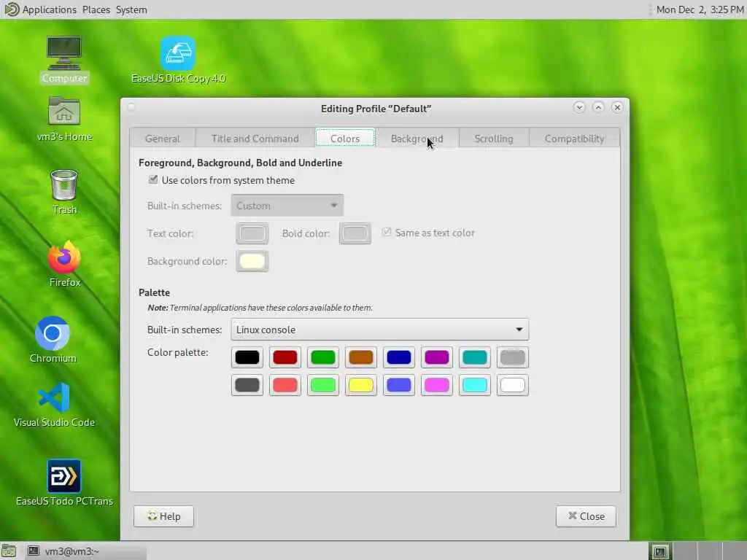The height and width of the screenshot is (560, 747).
Task: Pick the purple palette swatch
Action: (x=437, y=357)
